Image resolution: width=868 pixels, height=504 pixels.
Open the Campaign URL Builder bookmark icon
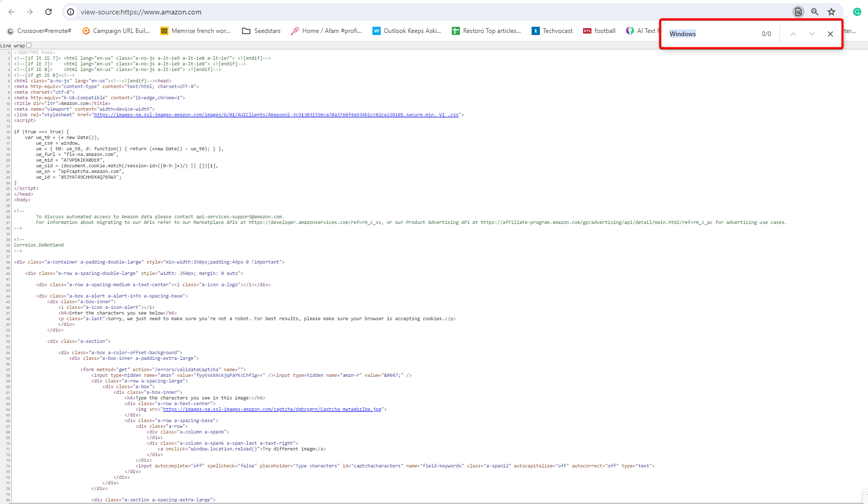coord(86,31)
